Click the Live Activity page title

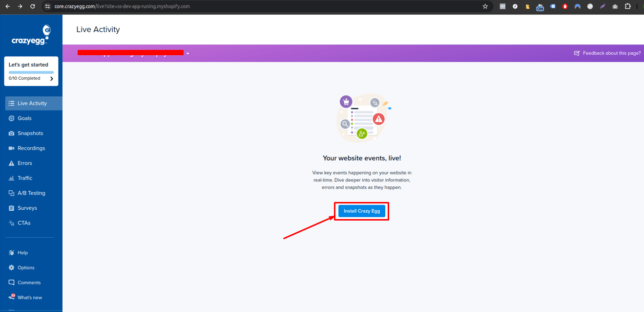[x=98, y=29]
